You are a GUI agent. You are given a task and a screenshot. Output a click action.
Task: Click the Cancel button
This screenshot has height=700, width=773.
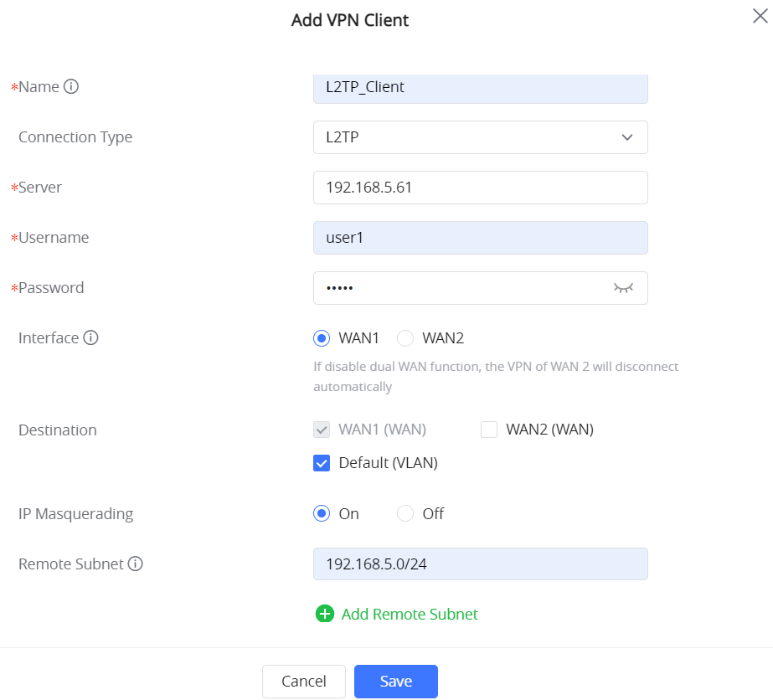click(304, 682)
